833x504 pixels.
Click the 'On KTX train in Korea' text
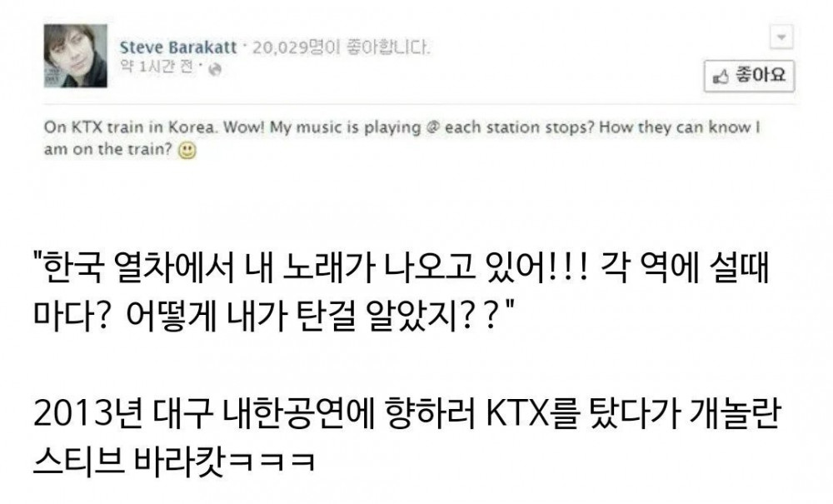(x=131, y=128)
